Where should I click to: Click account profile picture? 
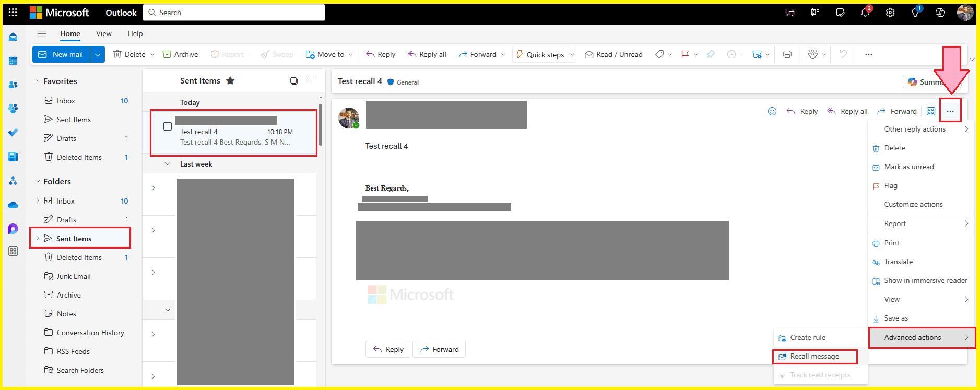coord(965,13)
